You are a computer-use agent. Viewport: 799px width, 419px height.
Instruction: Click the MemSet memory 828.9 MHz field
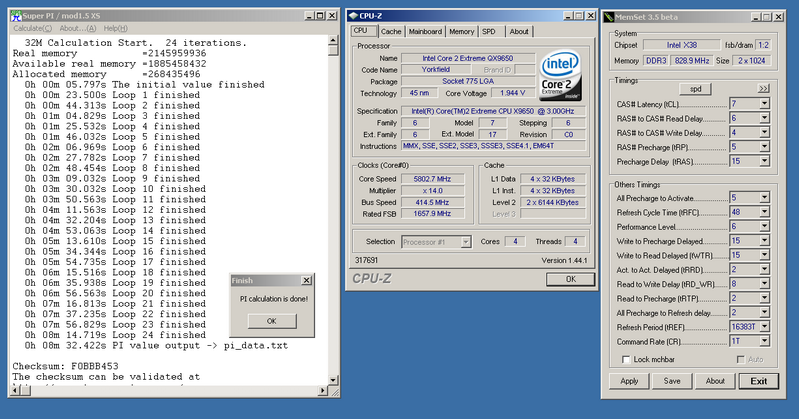(692, 61)
